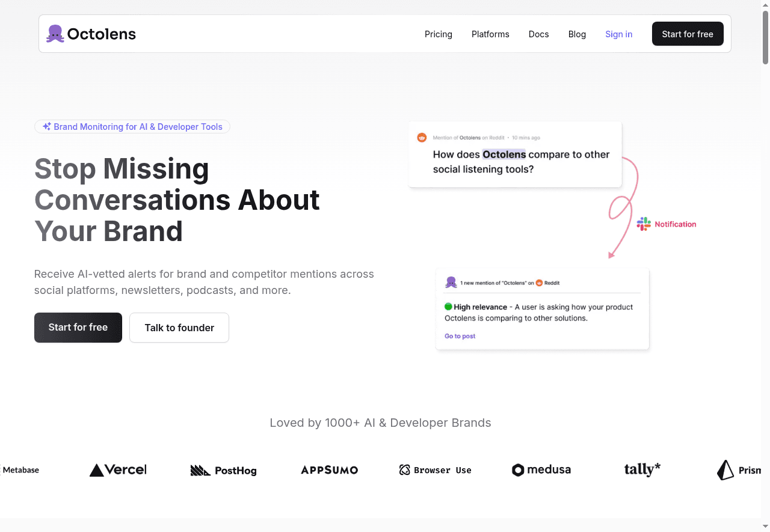This screenshot has width=770, height=532.
Task: Click the octopus avatar in the notification card
Action: click(451, 283)
